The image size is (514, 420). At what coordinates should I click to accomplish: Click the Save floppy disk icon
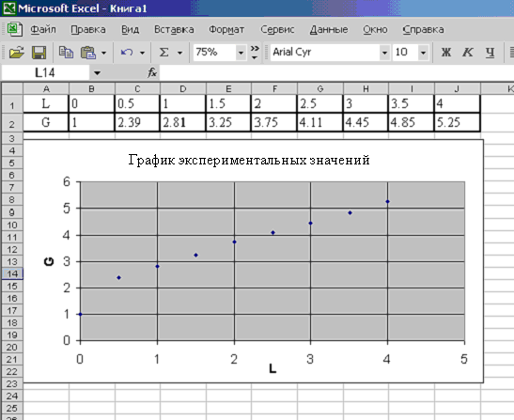pyautogui.click(x=39, y=53)
